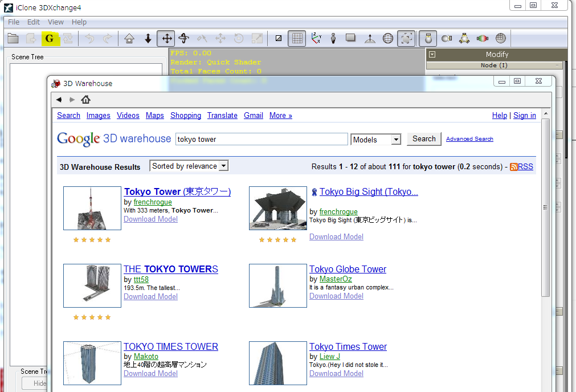Collapse the Modify panel expander
The width and height of the screenshot is (576, 392).
pos(432,54)
